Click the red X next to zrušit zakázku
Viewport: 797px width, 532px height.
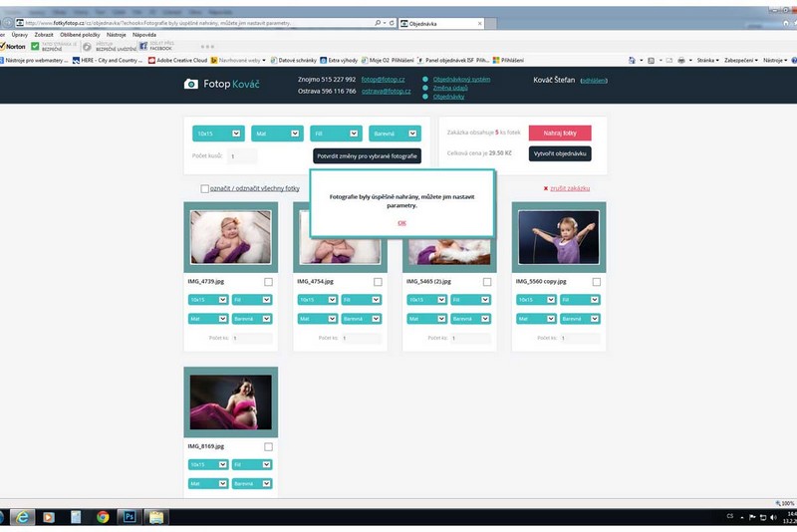[545, 188]
